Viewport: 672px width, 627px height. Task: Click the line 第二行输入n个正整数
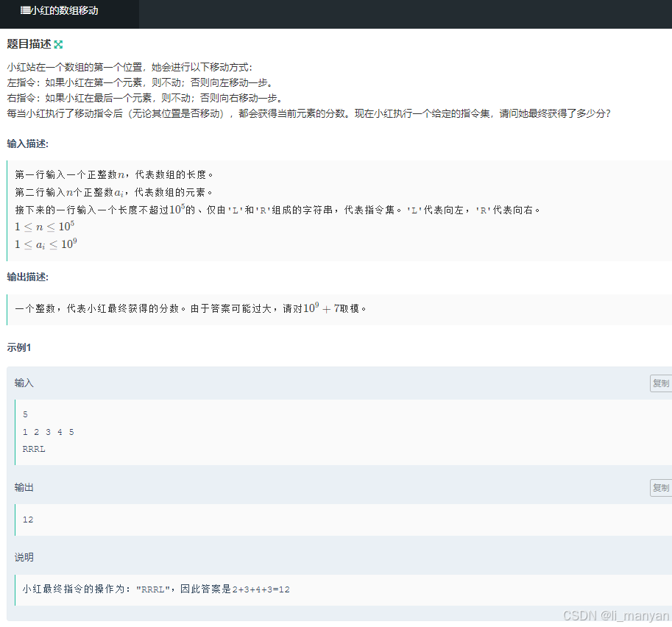click(113, 192)
